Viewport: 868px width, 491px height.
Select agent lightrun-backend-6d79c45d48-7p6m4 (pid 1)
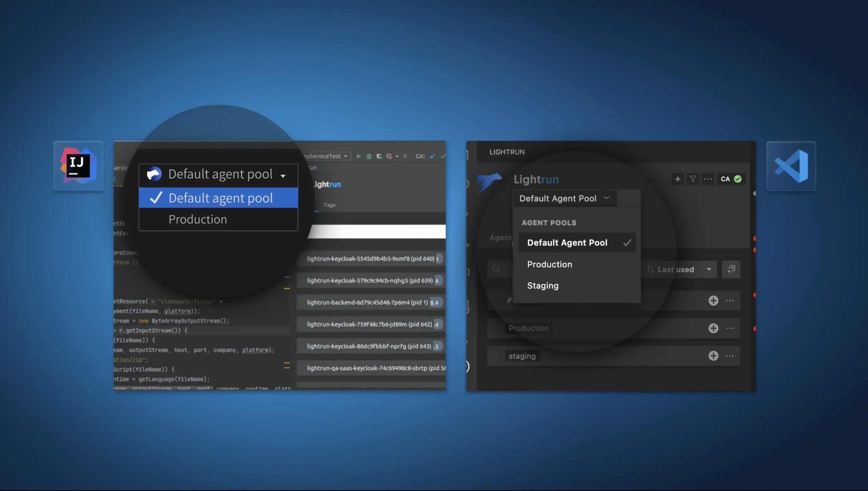click(371, 302)
